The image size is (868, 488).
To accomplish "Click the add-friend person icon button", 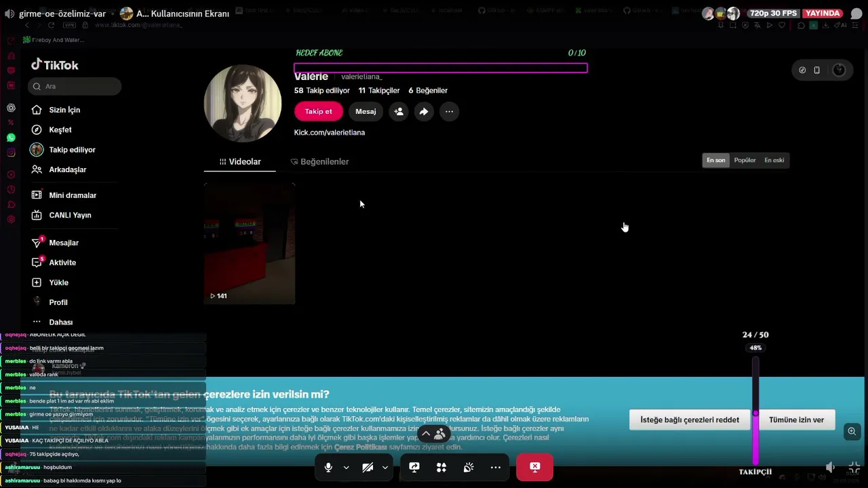I will point(399,112).
